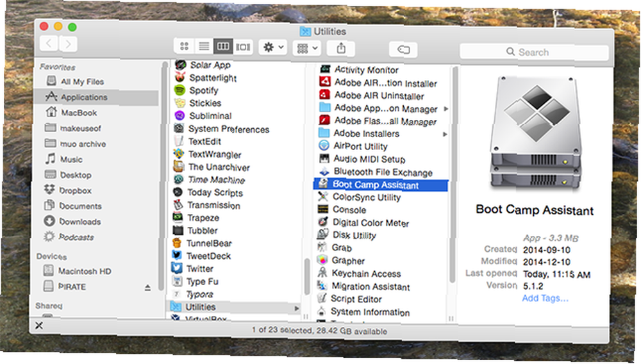Open Documents in the sidebar
This screenshot has height=364, width=641.
(80, 206)
